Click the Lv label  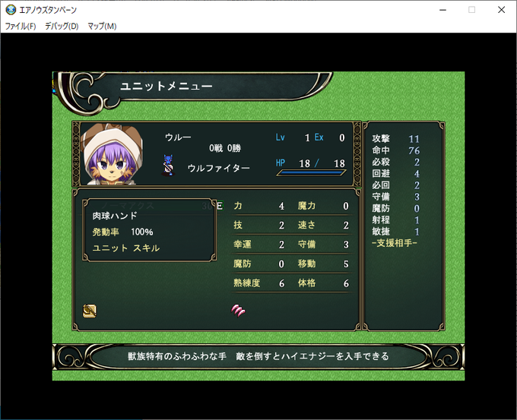281,137
